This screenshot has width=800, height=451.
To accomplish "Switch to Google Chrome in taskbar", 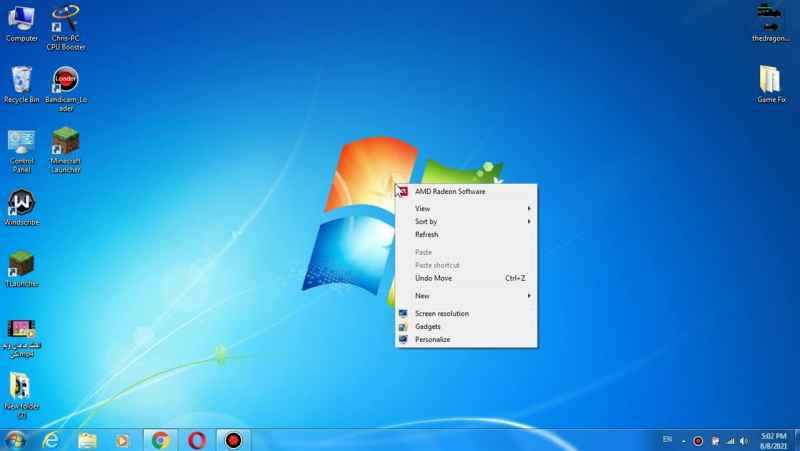I will tap(160, 440).
